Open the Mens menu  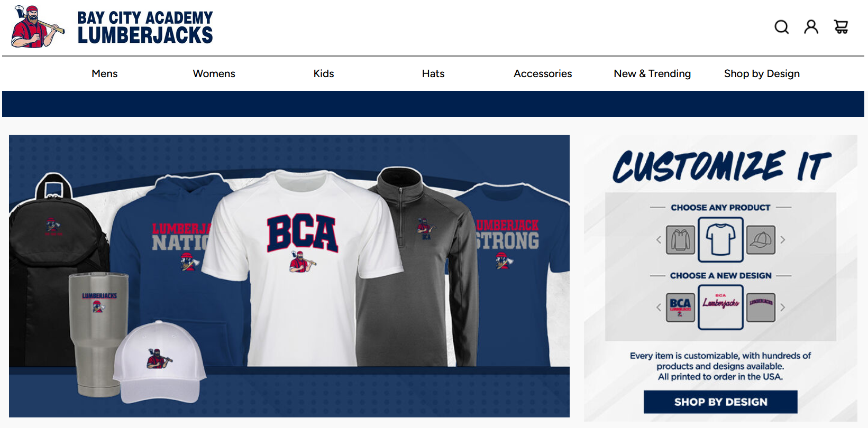click(x=105, y=73)
